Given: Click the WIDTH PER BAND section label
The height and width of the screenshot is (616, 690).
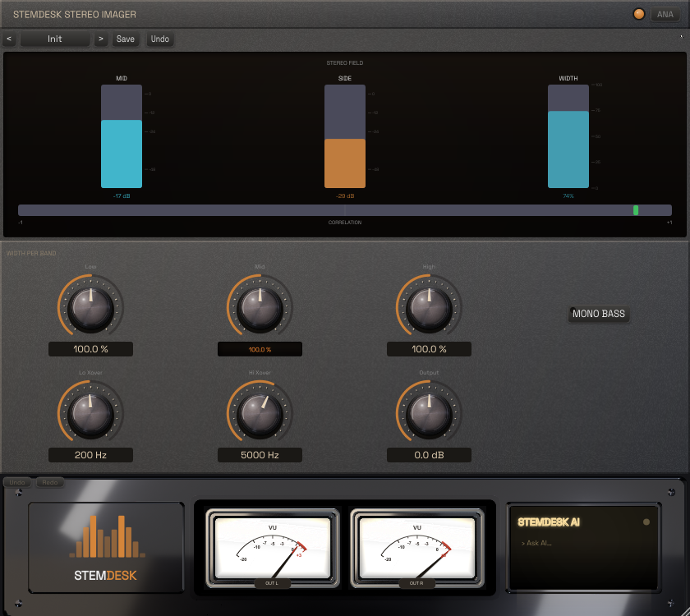Looking at the screenshot, I should coord(31,254).
